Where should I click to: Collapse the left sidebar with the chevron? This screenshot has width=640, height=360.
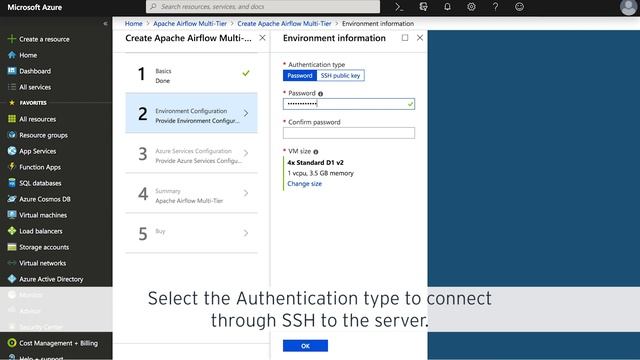click(x=105, y=24)
